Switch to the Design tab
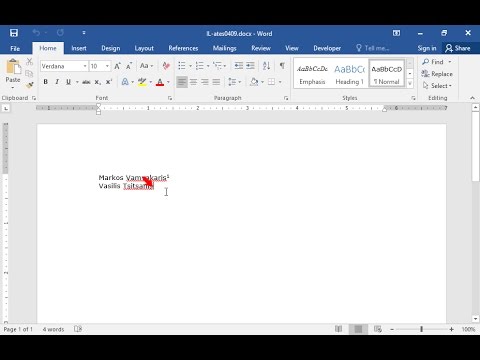480x360 pixels. (x=111, y=48)
